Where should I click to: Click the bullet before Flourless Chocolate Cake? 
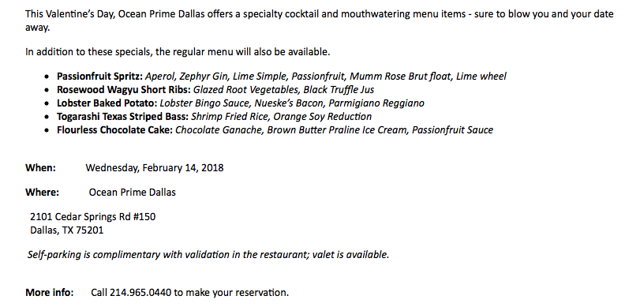click(x=47, y=131)
